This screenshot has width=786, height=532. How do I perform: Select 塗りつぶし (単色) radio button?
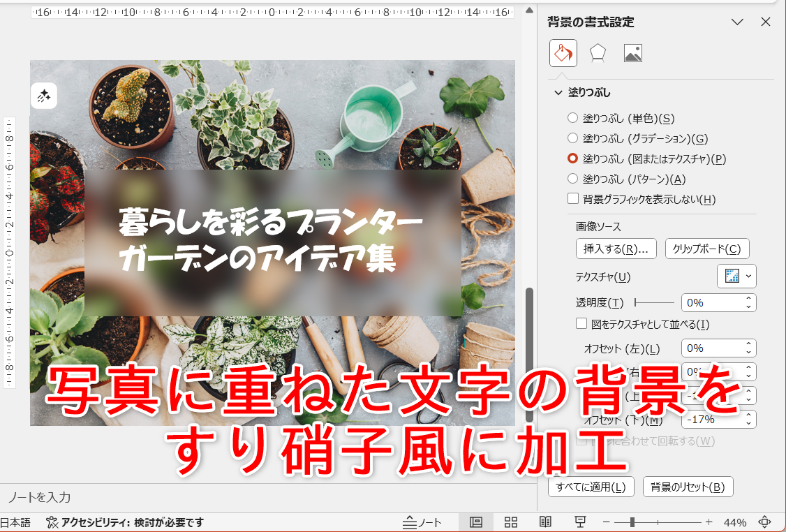572,117
